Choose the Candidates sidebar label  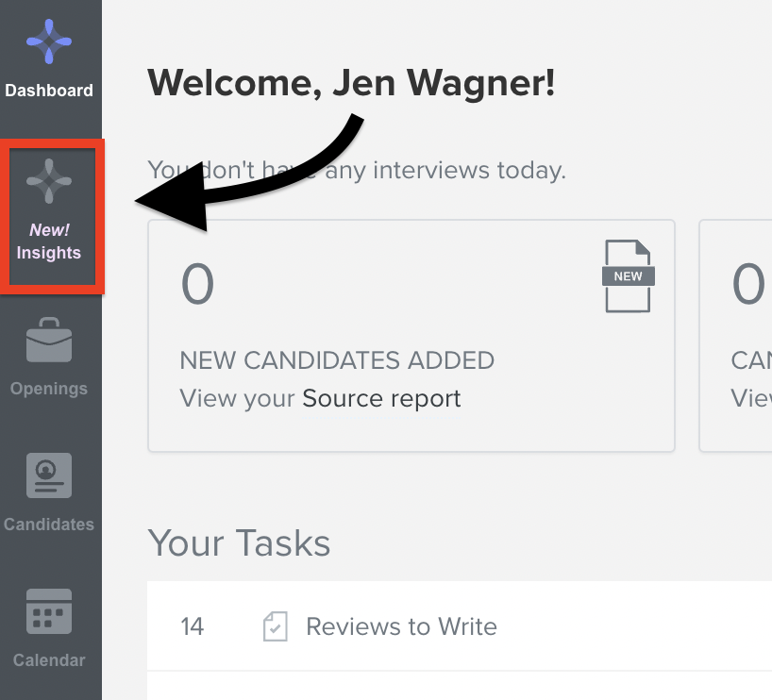coord(49,525)
